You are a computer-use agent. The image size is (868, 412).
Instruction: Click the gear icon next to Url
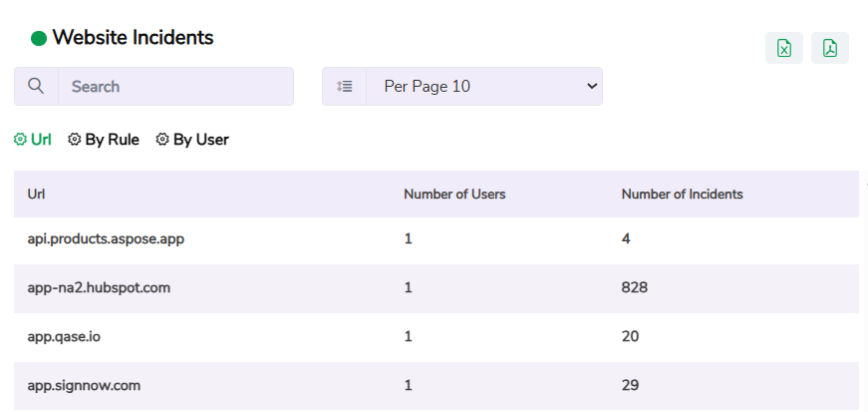[x=20, y=140]
